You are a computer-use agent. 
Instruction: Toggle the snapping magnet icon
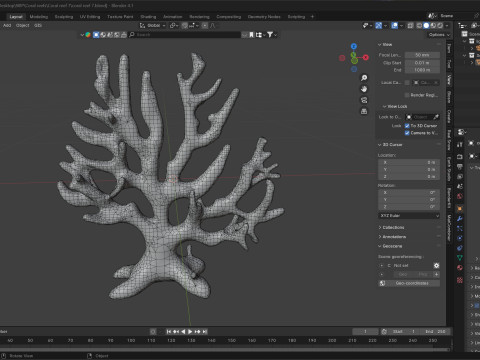(185, 26)
